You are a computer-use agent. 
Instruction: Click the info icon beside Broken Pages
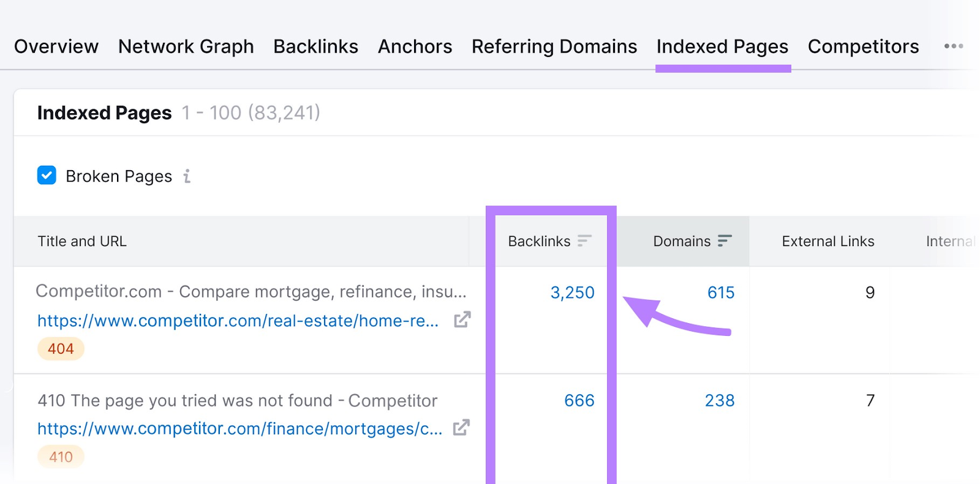[188, 176]
